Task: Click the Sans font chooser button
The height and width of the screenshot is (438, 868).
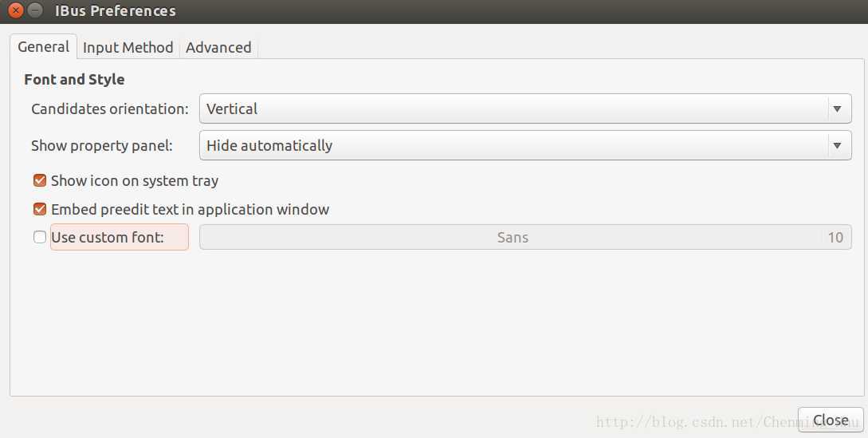Action: pos(513,237)
